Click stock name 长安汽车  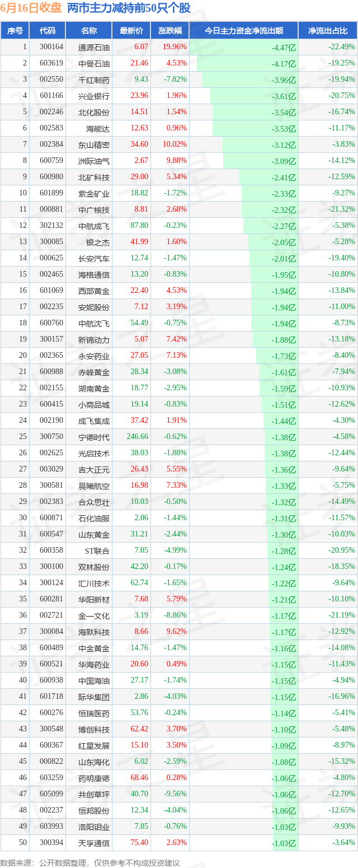(94, 259)
